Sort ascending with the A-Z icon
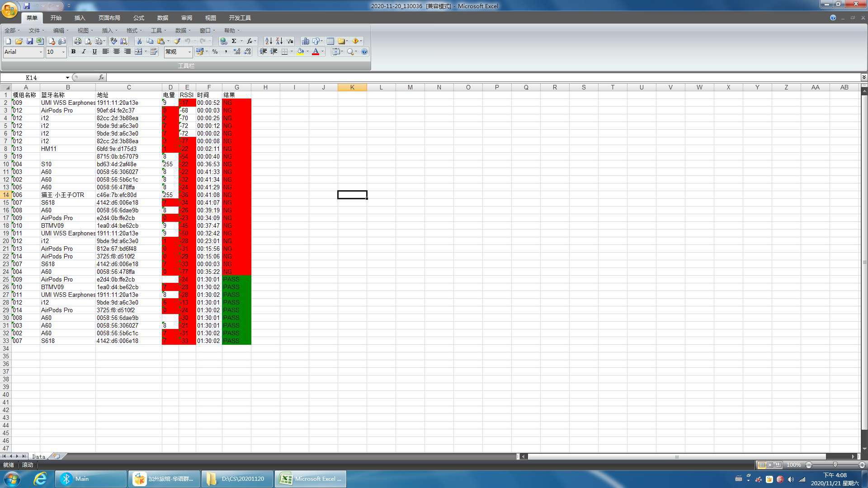 (268, 41)
